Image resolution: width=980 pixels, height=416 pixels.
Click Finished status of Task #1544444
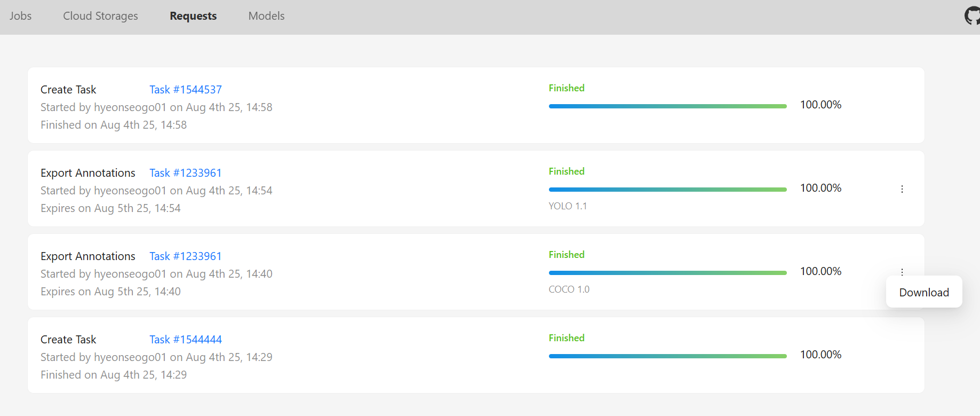coord(567,338)
